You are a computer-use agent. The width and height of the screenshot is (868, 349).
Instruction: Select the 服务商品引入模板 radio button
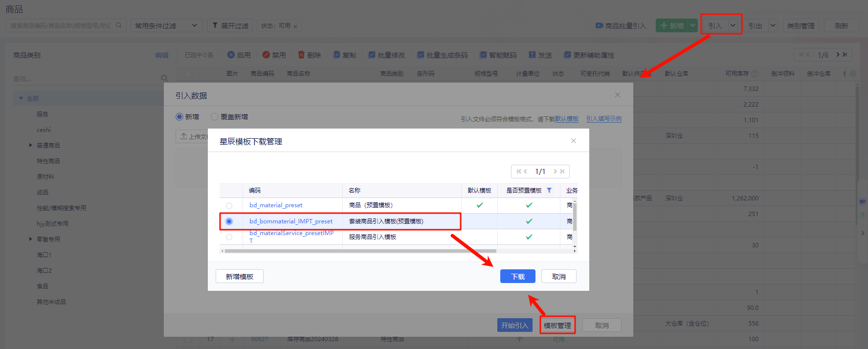pyautogui.click(x=229, y=237)
